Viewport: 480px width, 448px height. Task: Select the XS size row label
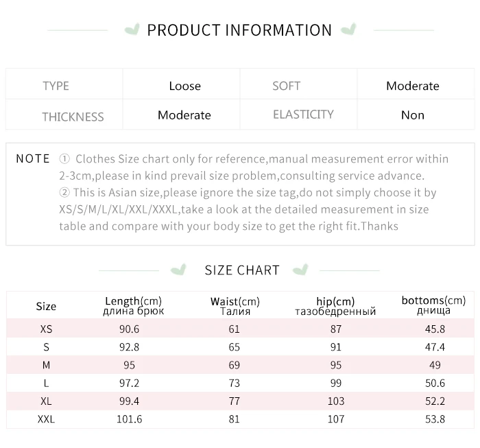click(46, 329)
